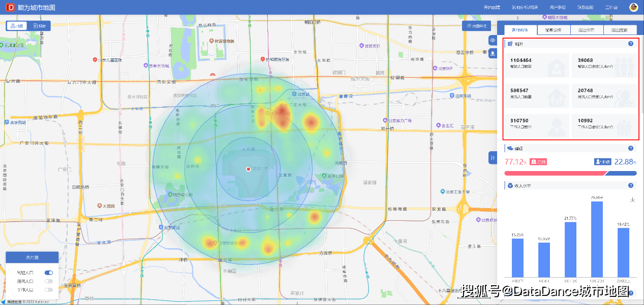Open the 工作台 navigation item

pyautogui.click(x=611, y=8)
